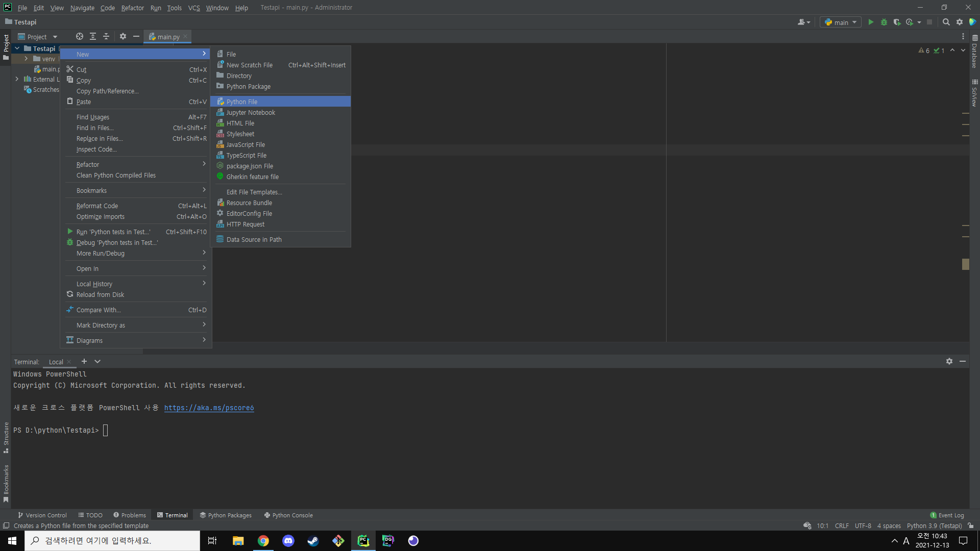Toggle the Structure tool window sidebar
Screen dimensions: 980x551
click(6, 437)
